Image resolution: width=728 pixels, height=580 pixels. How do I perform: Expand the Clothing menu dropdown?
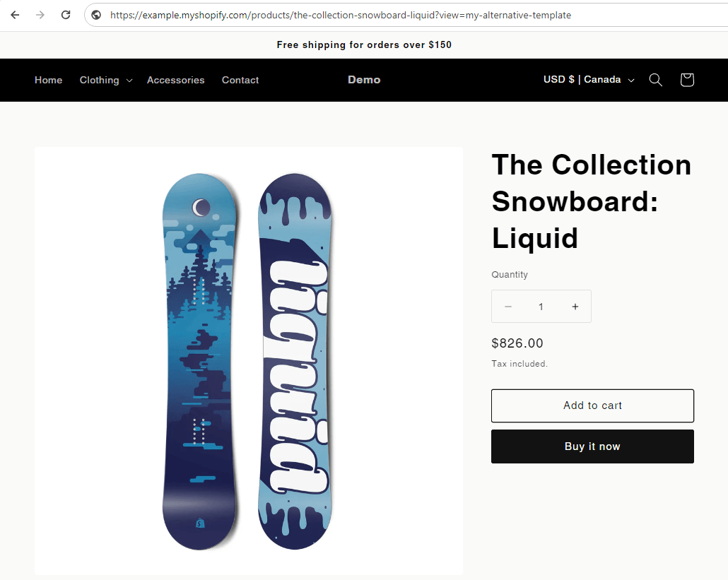(106, 81)
